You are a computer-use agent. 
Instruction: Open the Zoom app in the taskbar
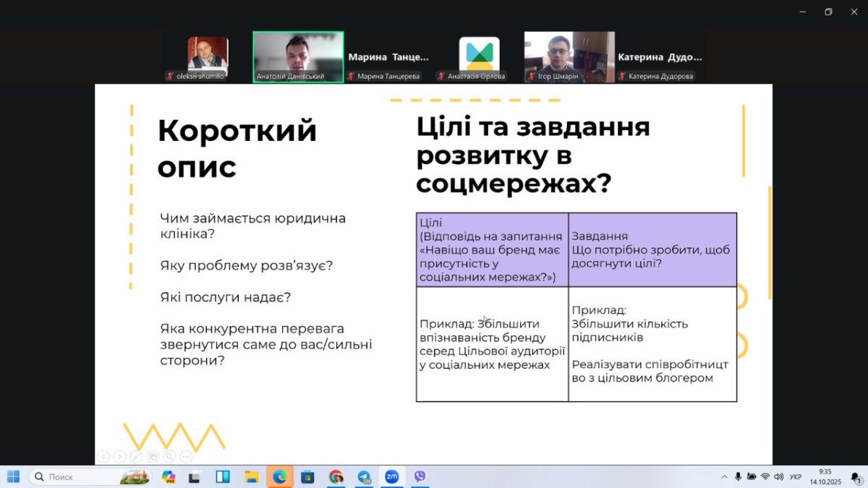[x=391, y=476]
